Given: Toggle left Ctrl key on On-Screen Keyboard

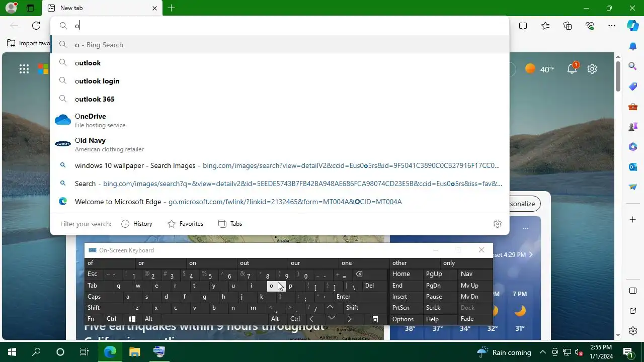Looking at the screenshot, I should pos(113,319).
